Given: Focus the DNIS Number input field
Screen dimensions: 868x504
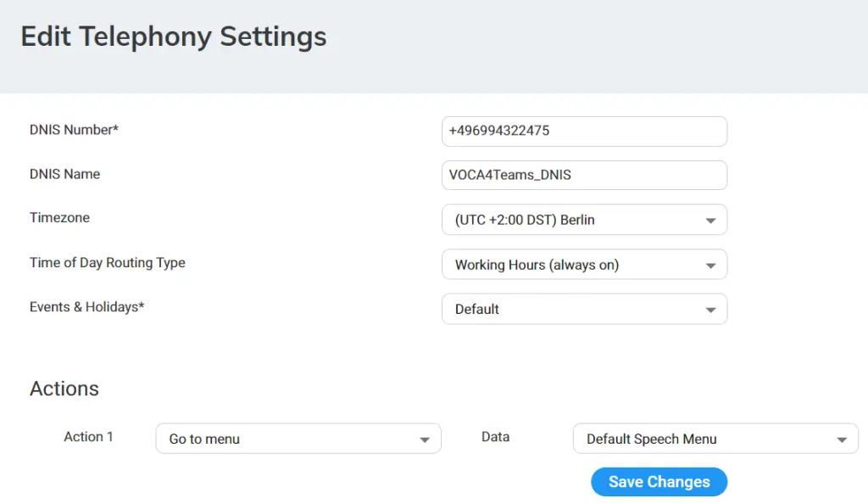Looking at the screenshot, I should pos(584,132).
